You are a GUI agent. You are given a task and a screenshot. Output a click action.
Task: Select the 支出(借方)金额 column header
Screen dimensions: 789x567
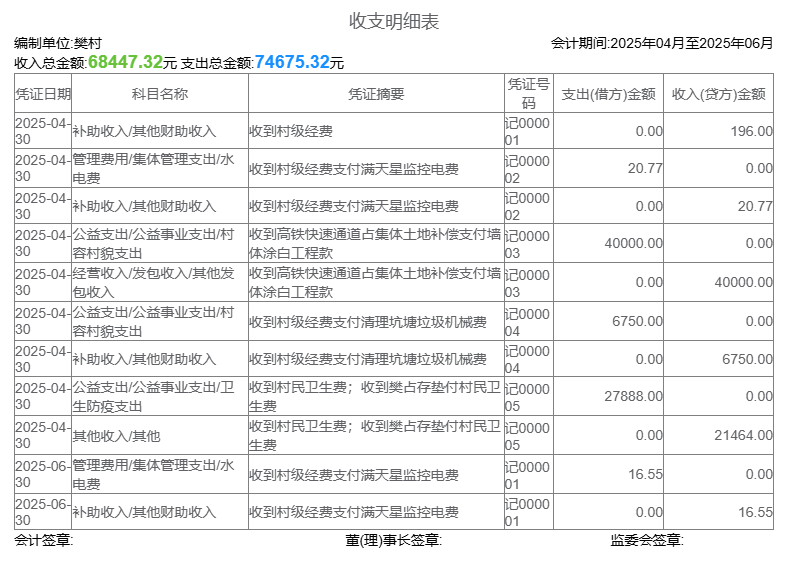click(608, 94)
